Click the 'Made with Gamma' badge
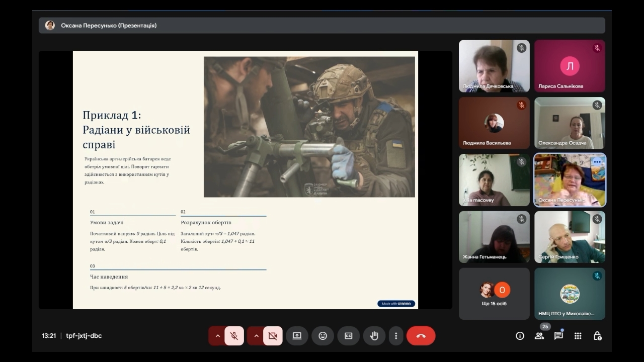The width and height of the screenshot is (644, 362). [x=396, y=304]
